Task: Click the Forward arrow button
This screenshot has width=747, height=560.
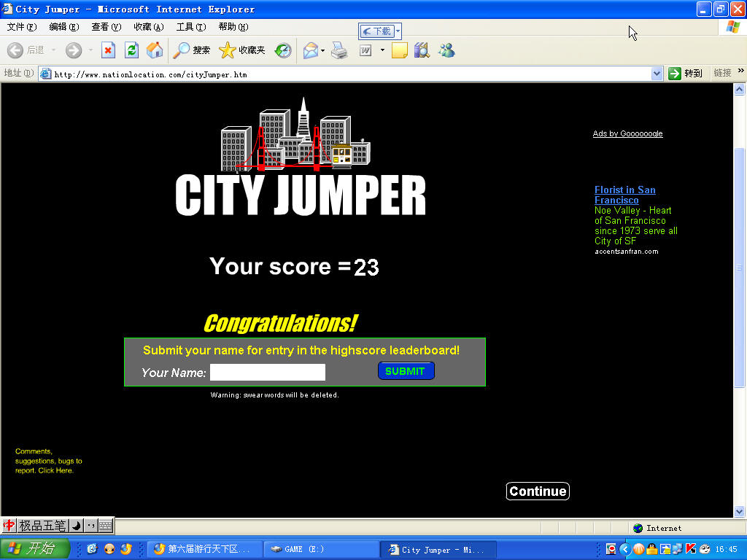Action: (74, 50)
